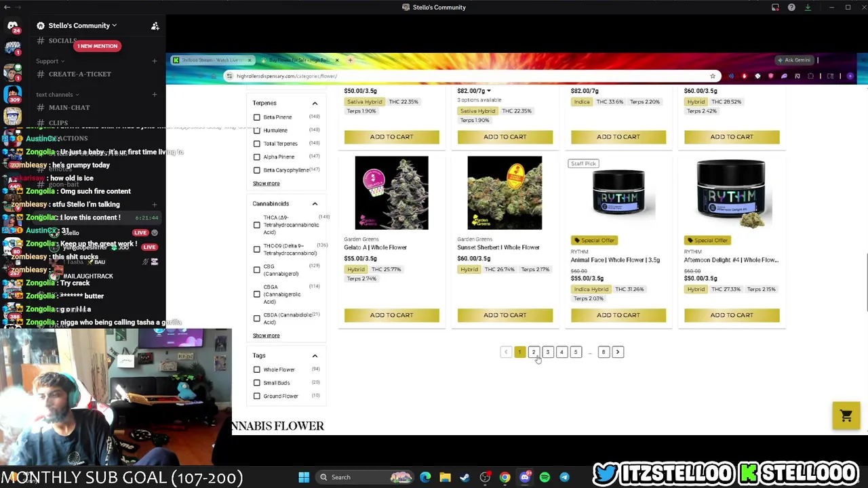The width and height of the screenshot is (868, 488).
Task: Check the Beta Pinene terpene filter
Action: (x=256, y=117)
